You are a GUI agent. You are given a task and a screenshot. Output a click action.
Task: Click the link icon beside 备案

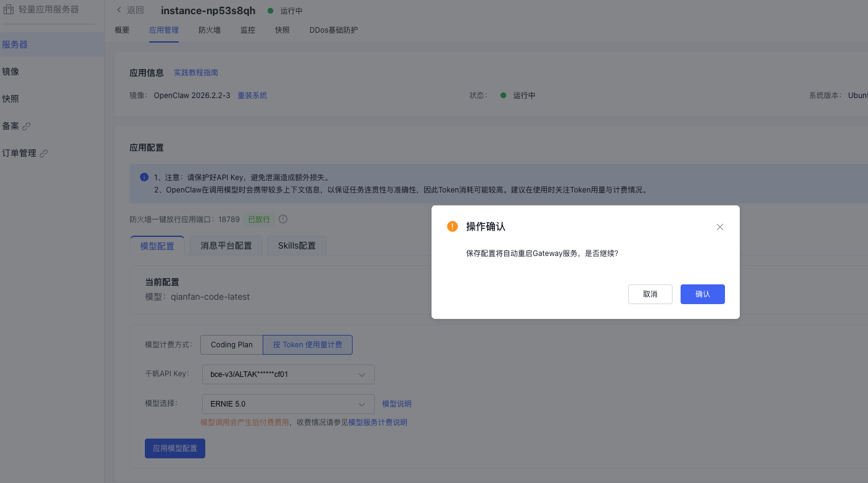[27, 126]
